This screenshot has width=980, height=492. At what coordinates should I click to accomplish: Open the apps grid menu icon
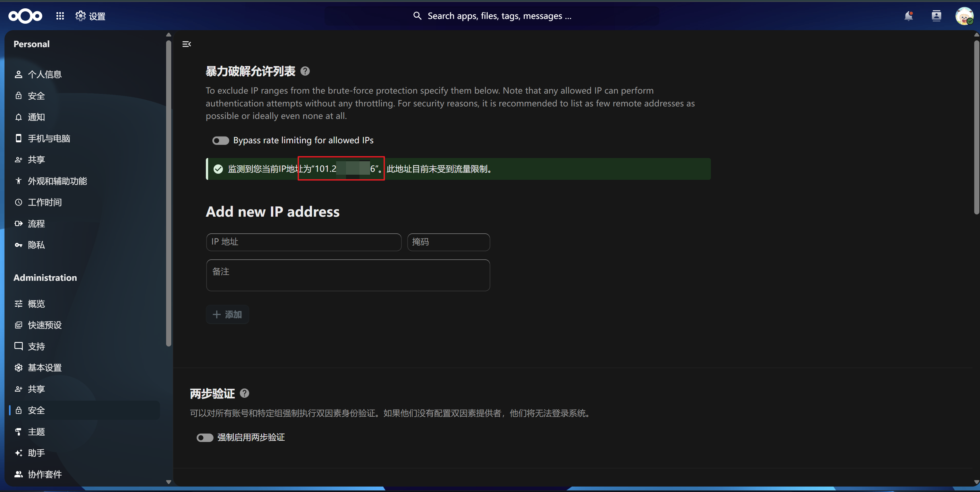point(60,16)
